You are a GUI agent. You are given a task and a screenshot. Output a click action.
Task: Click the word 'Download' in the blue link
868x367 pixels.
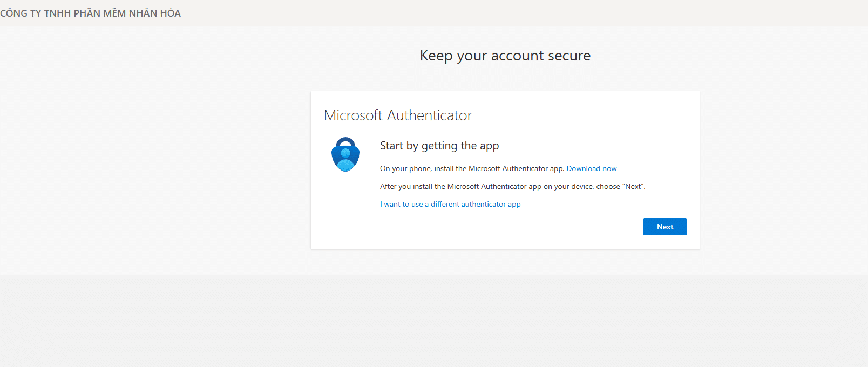583,168
